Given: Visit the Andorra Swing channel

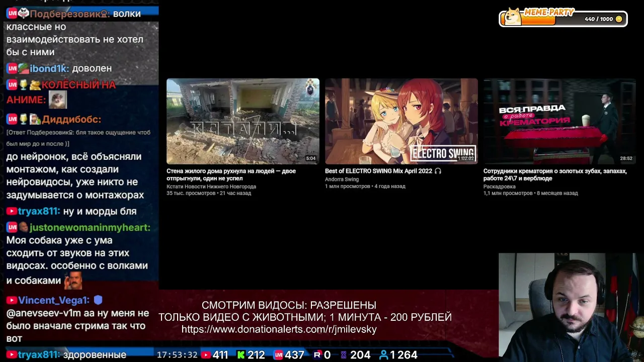Looking at the screenshot, I should click(342, 179).
